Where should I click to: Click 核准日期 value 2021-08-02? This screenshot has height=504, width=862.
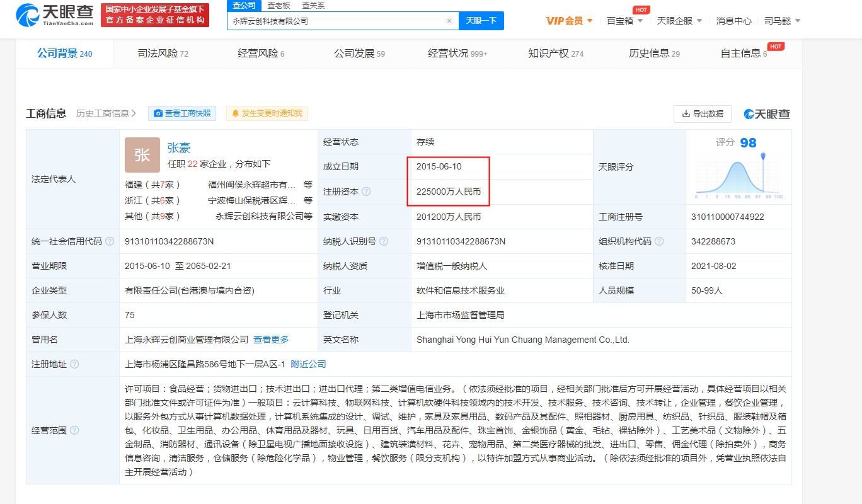(x=714, y=266)
